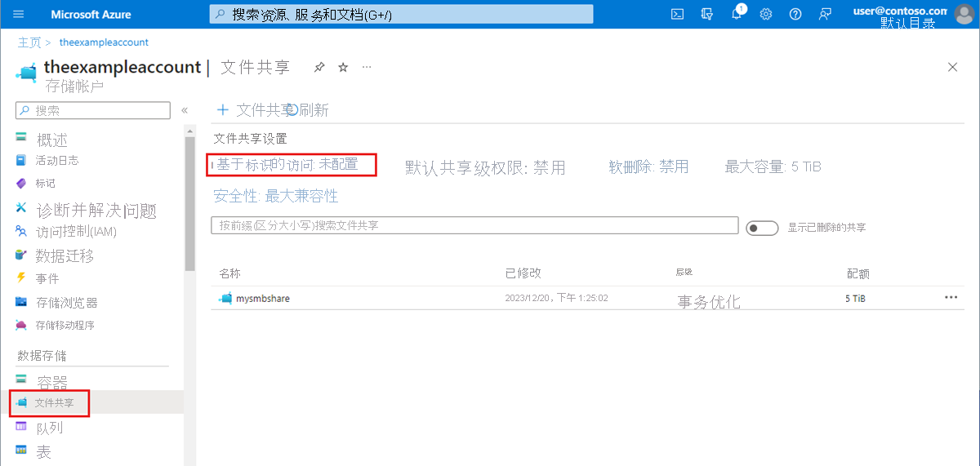Click the 事件 lightning icon
The width and height of the screenshot is (980, 466).
pos(21,278)
